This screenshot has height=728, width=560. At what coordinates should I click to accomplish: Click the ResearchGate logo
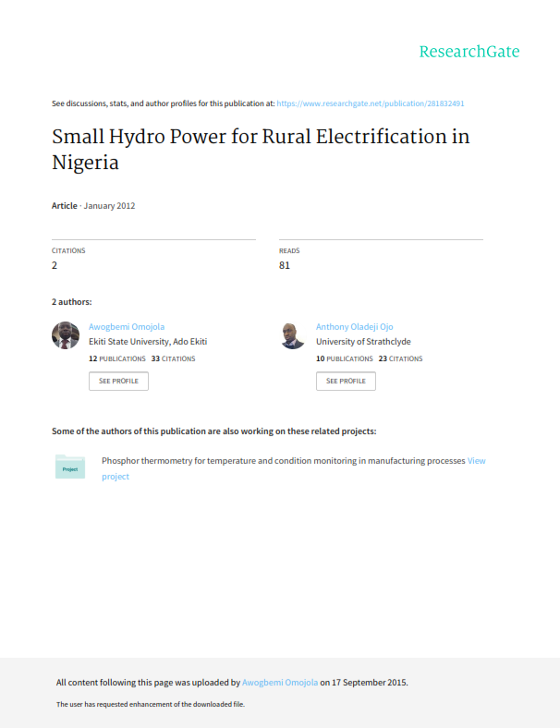click(x=469, y=52)
